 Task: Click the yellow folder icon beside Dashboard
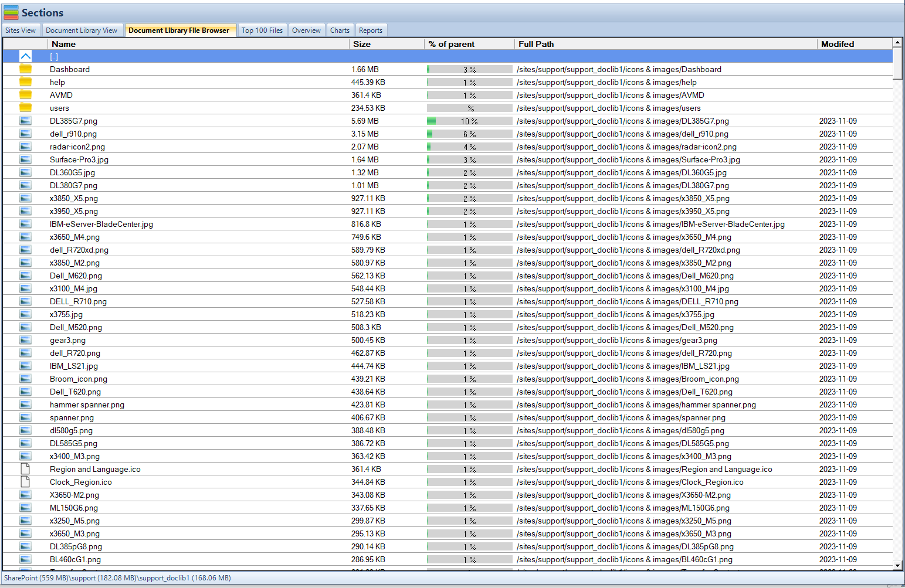(25, 69)
